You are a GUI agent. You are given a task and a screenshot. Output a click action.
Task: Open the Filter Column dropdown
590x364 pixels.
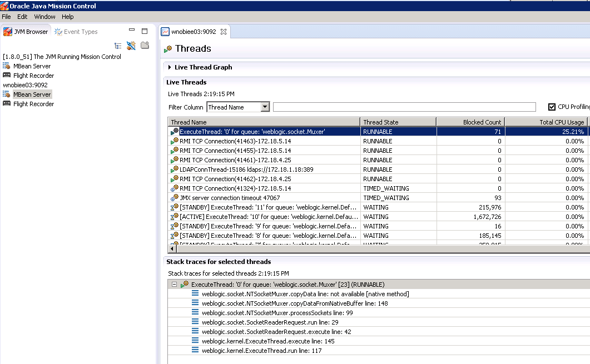[265, 107]
